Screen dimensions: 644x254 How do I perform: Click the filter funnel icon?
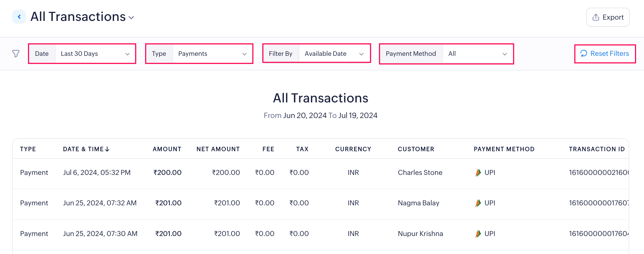[x=16, y=54]
